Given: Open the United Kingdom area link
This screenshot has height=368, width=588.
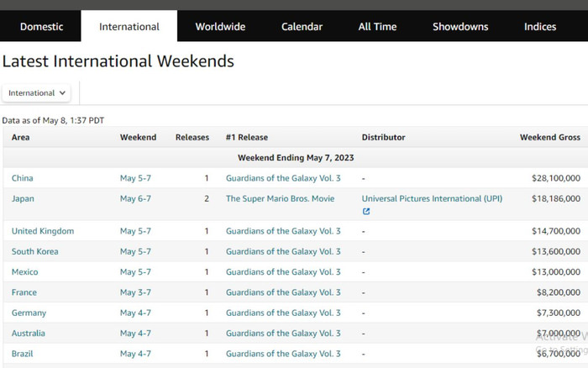Looking at the screenshot, I should point(43,231).
